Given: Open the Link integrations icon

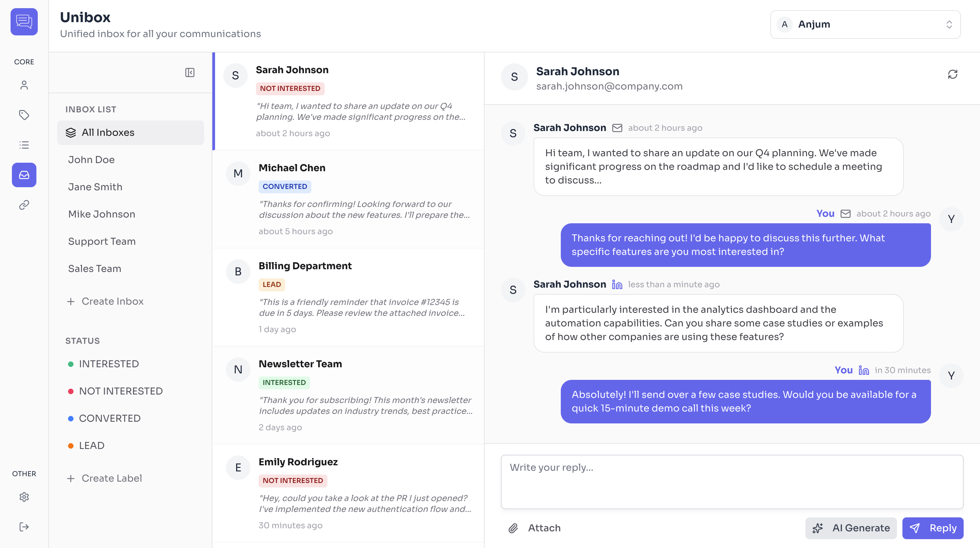Looking at the screenshot, I should point(24,205).
